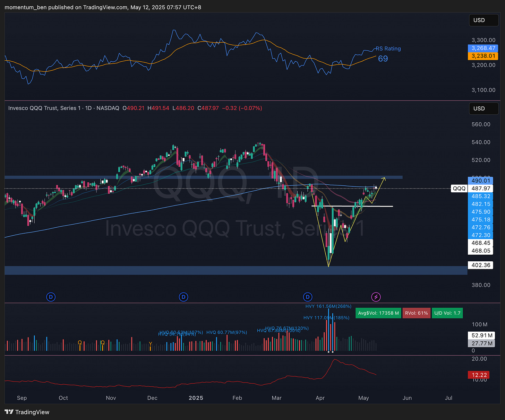
Task: Click the Jun label on time axis
Action: pos(407,398)
